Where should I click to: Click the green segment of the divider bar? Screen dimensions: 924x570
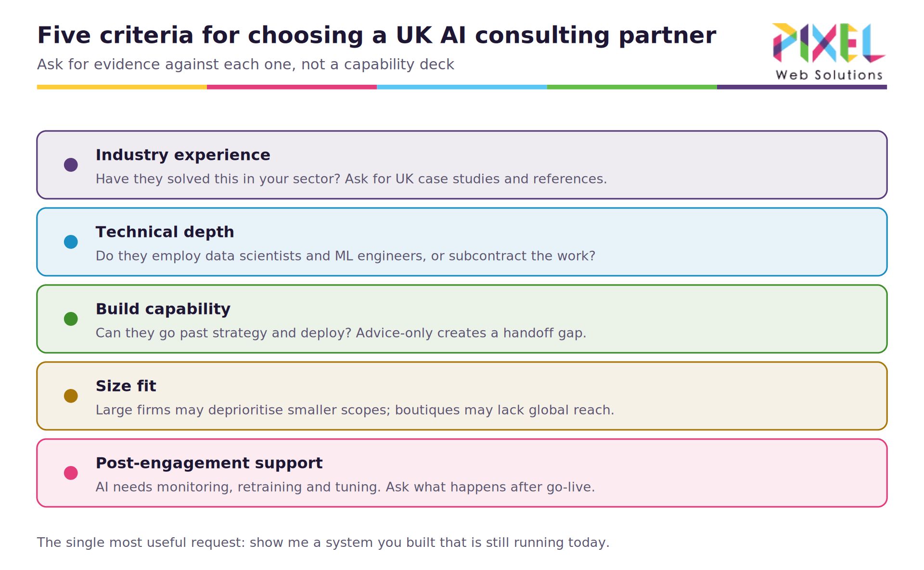pyautogui.click(x=632, y=87)
